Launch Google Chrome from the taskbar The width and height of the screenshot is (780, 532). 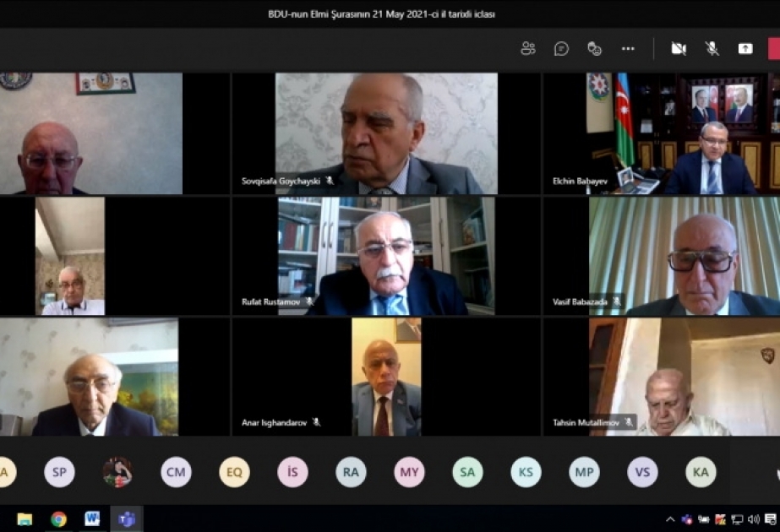pos(58,519)
